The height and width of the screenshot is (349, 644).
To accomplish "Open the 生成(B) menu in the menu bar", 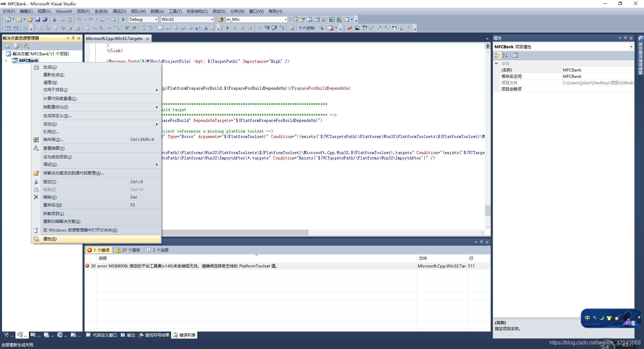I will (101, 11).
